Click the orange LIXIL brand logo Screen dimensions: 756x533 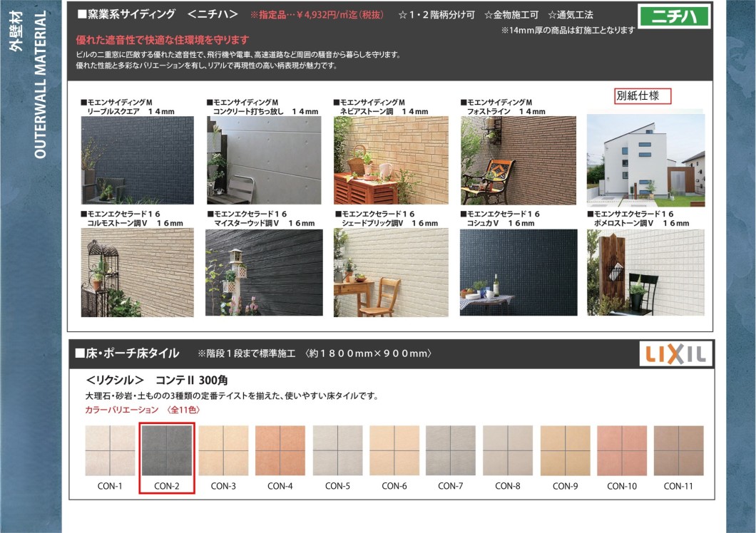coord(675,353)
